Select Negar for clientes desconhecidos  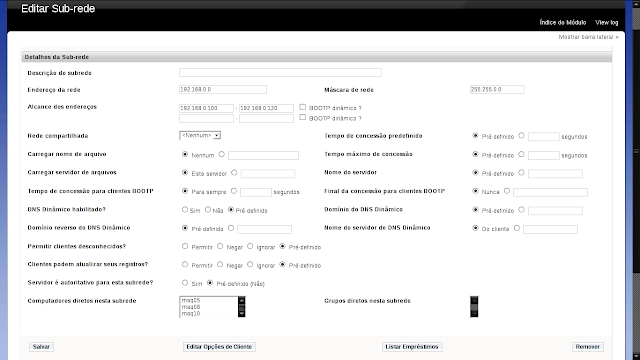click(220, 246)
